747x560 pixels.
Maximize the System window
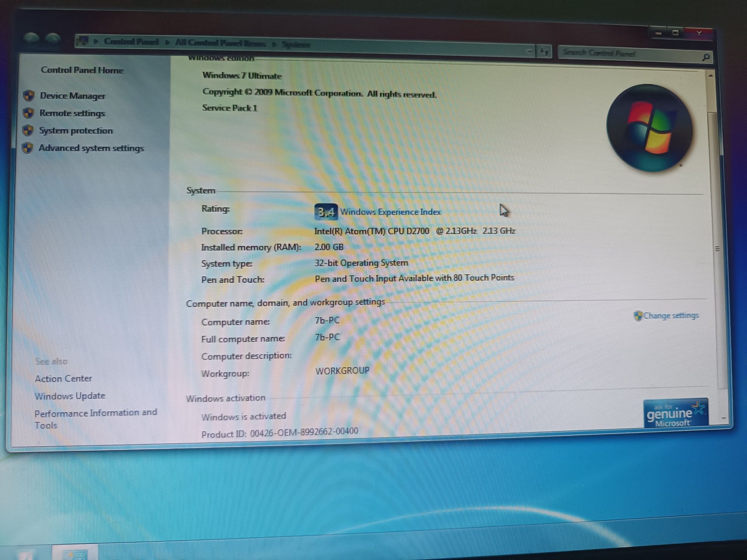(x=676, y=33)
